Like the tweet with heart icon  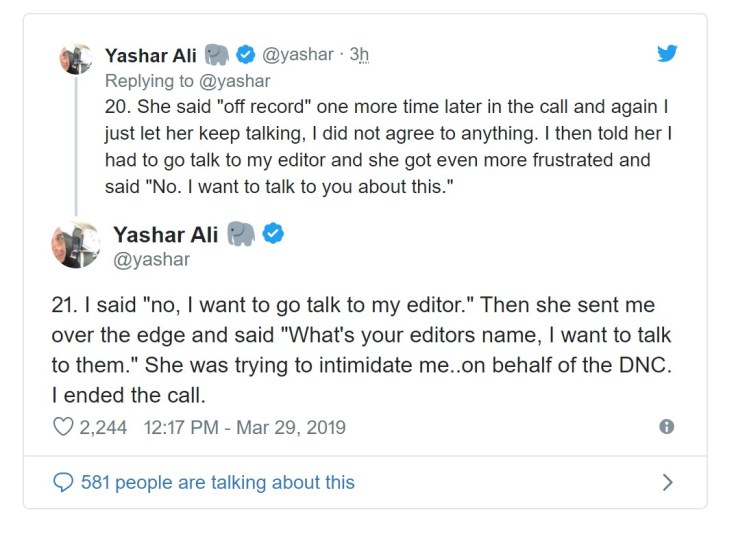(x=62, y=427)
